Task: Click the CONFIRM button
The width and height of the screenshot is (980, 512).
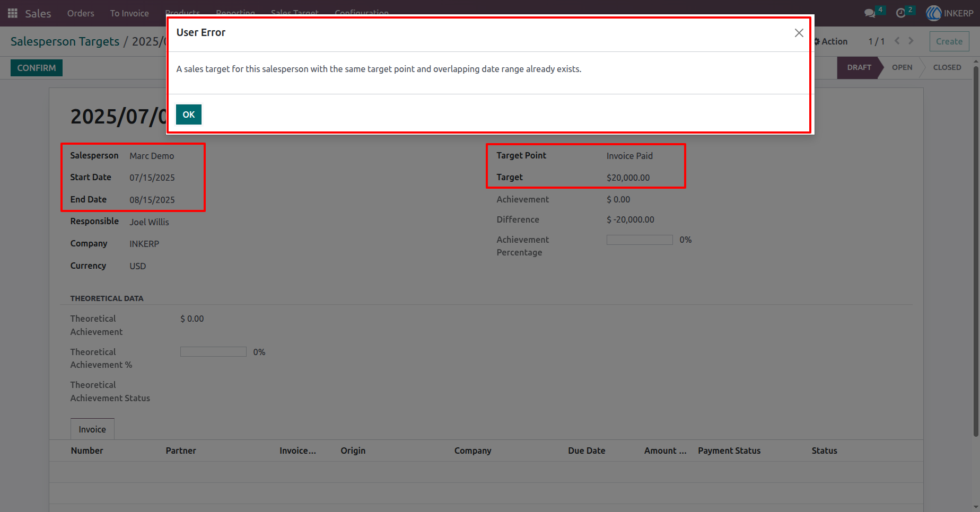Action: click(37, 68)
